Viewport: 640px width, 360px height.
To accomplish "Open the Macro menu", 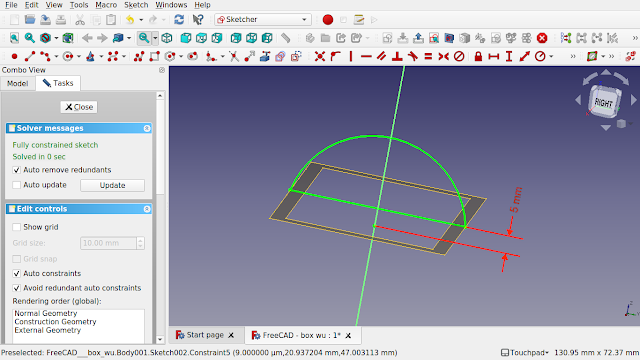I will click(x=106, y=5).
